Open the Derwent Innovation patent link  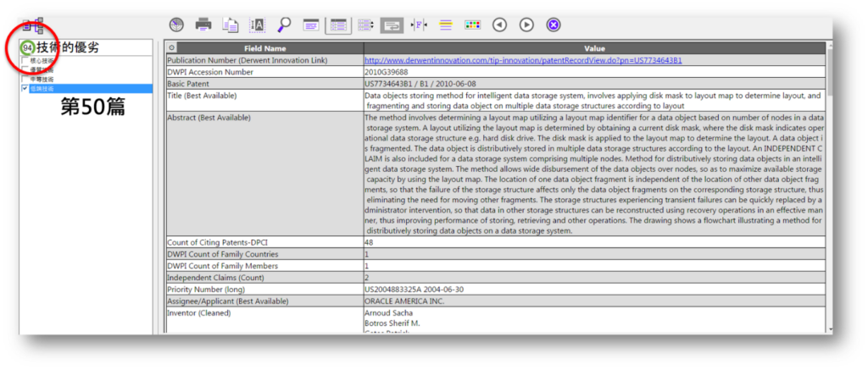click(523, 61)
